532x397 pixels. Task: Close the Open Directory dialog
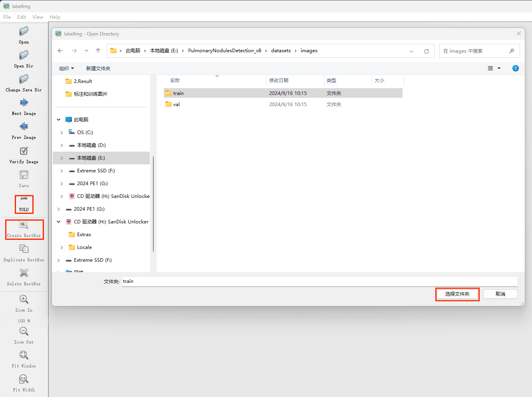(x=519, y=34)
